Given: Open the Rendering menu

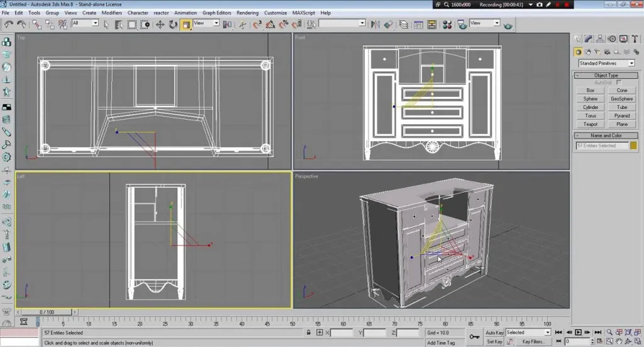Looking at the screenshot, I should click(x=247, y=13).
